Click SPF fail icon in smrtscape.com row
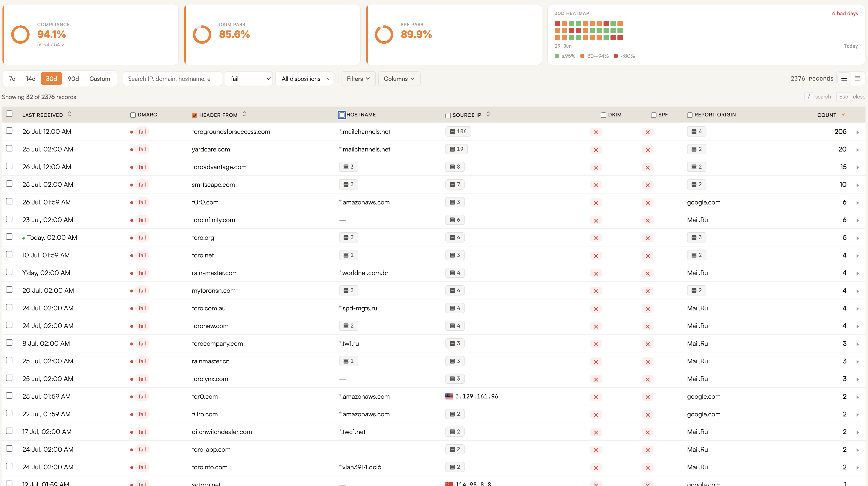868x486 pixels. pyautogui.click(x=647, y=185)
